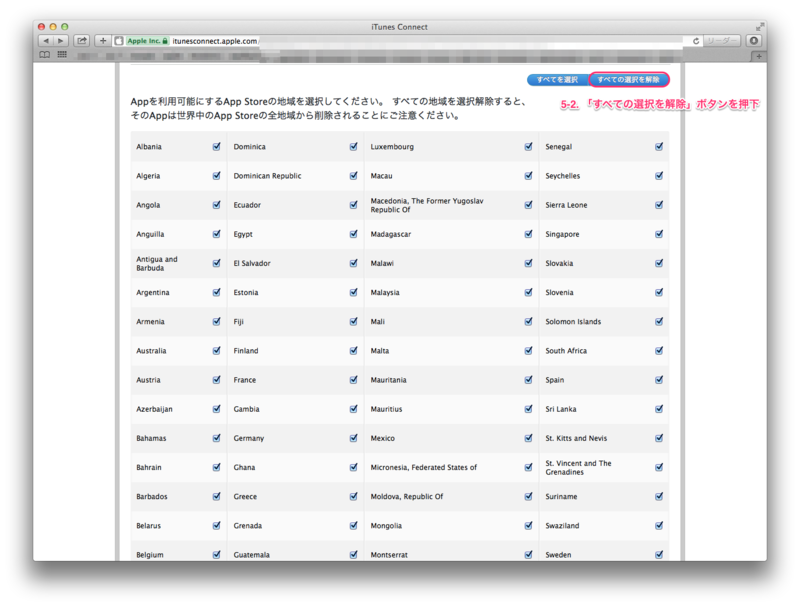This screenshot has height=607, width=800.
Task: Uncheck the Belgium checkbox
Action: [216, 554]
